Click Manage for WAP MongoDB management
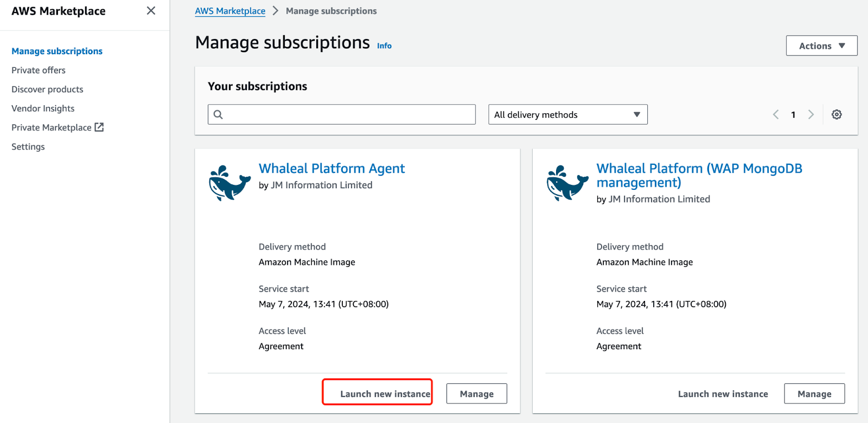868x423 pixels. pyautogui.click(x=814, y=394)
